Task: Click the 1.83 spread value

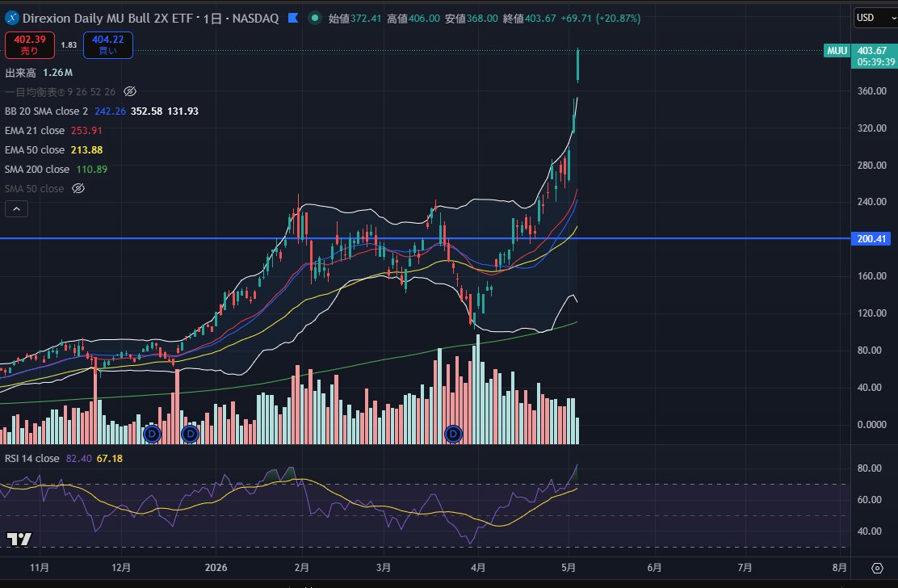Action: click(69, 44)
